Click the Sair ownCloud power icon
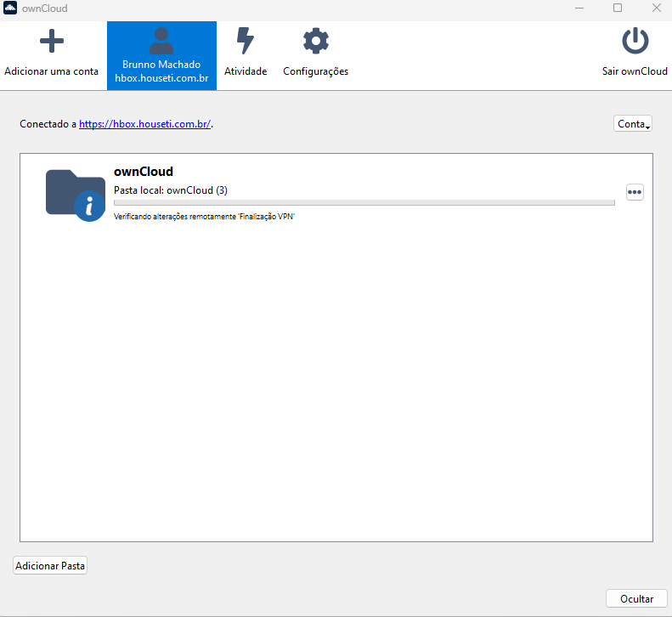 click(635, 42)
